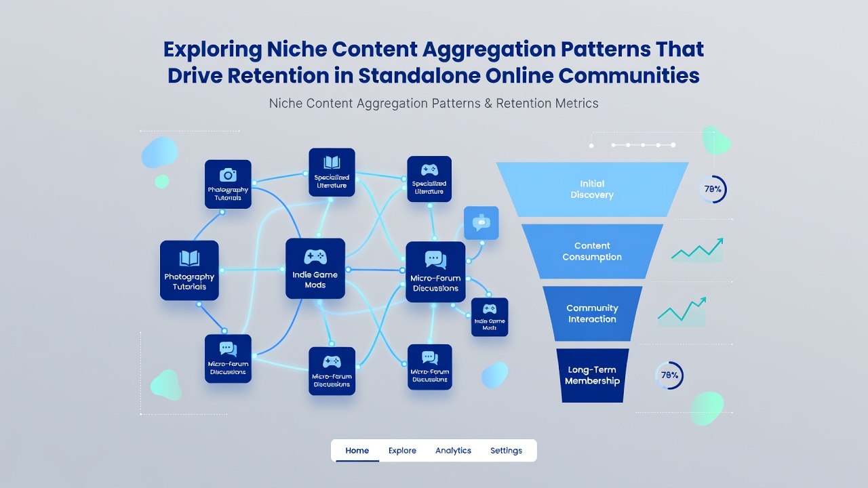Click chat bubbles icon on large Micro-Forum Discussions node

(x=435, y=260)
